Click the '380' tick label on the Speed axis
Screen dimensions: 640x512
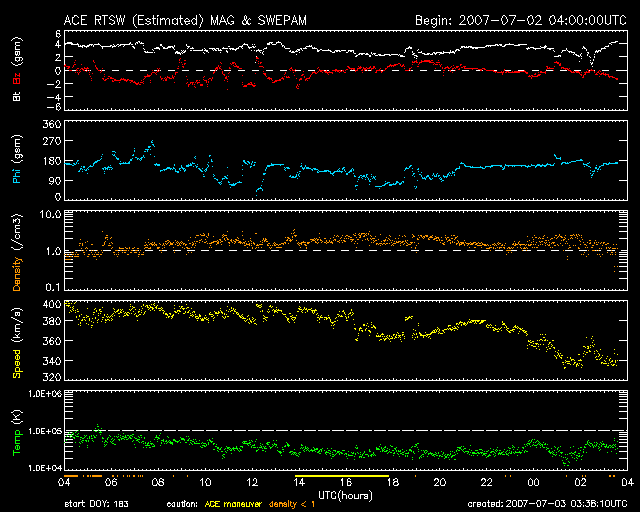pyautogui.click(x=52, y=321)
